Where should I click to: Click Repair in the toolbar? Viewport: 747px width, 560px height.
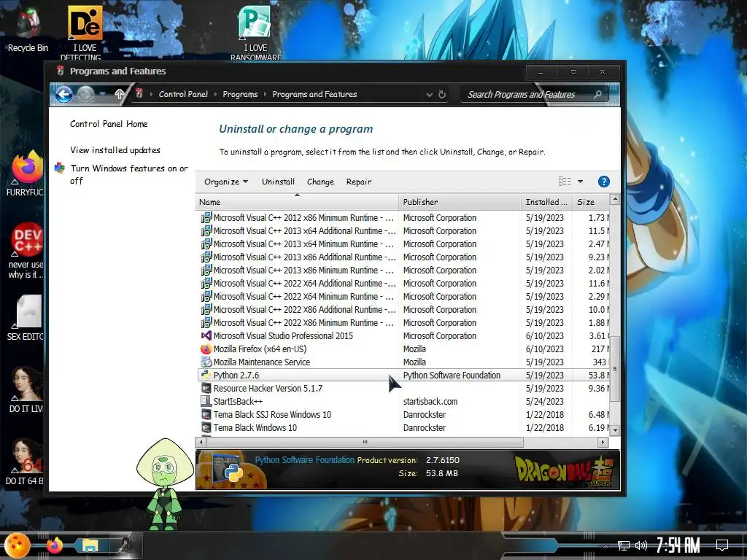[359, 182]
